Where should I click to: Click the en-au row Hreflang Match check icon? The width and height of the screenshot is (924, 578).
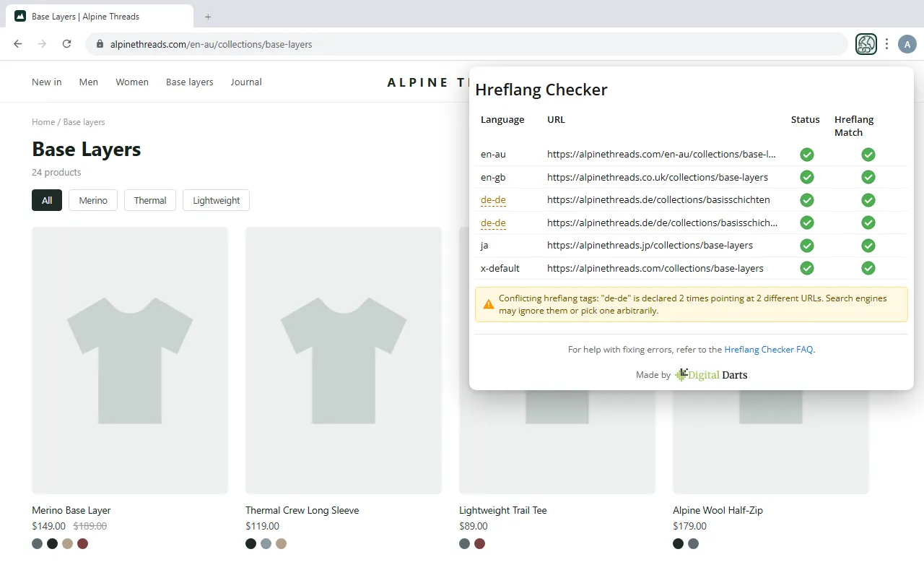868,155
